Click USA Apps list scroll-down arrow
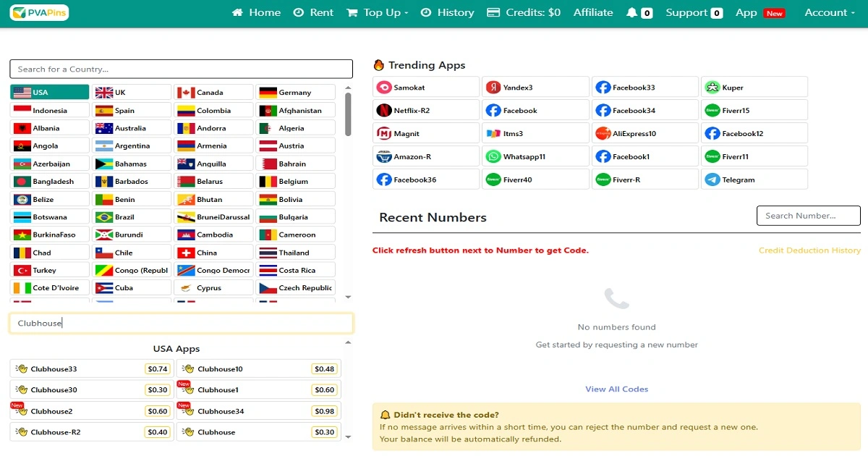The image size is (868, 456). click(348, 436)
